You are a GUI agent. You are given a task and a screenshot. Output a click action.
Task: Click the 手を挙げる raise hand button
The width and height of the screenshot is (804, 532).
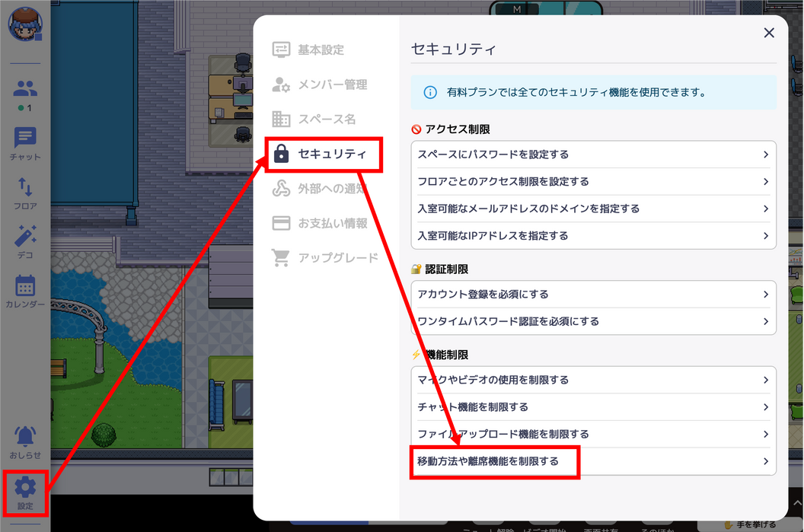(x=750, y=525)
